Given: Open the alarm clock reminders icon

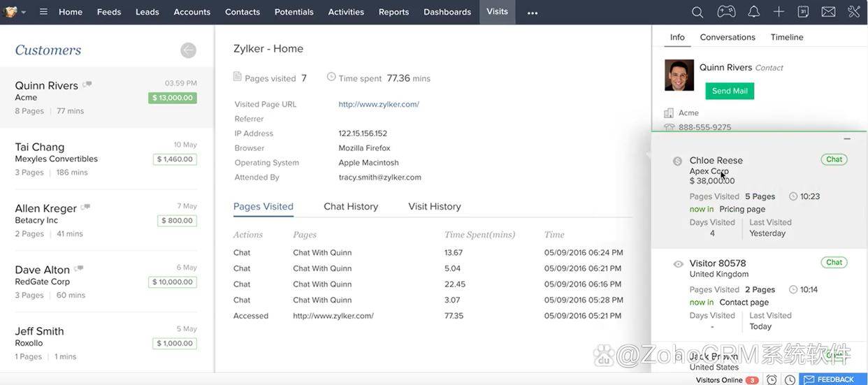Looking at the screenshot, I should pos(772,379).
